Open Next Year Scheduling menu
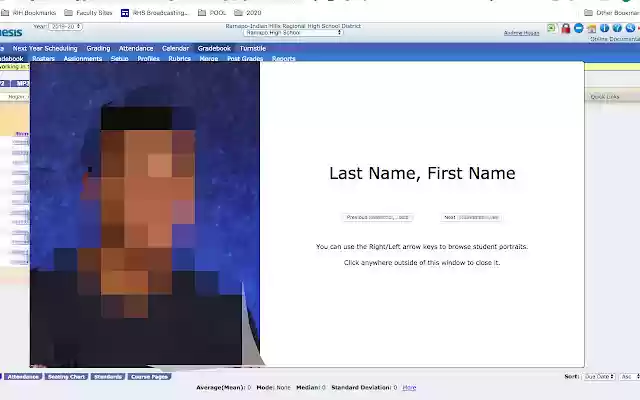 [x=45, y=48]
